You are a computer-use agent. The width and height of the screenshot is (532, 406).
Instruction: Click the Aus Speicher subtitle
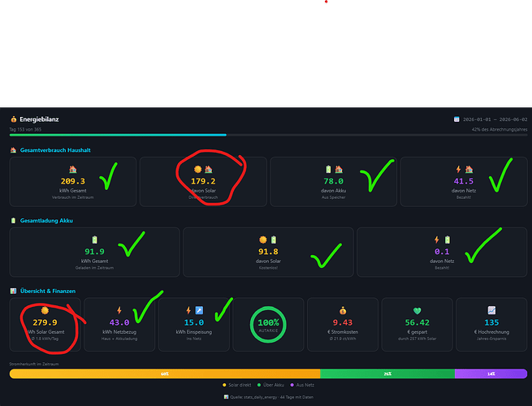[x=334, y=197]
